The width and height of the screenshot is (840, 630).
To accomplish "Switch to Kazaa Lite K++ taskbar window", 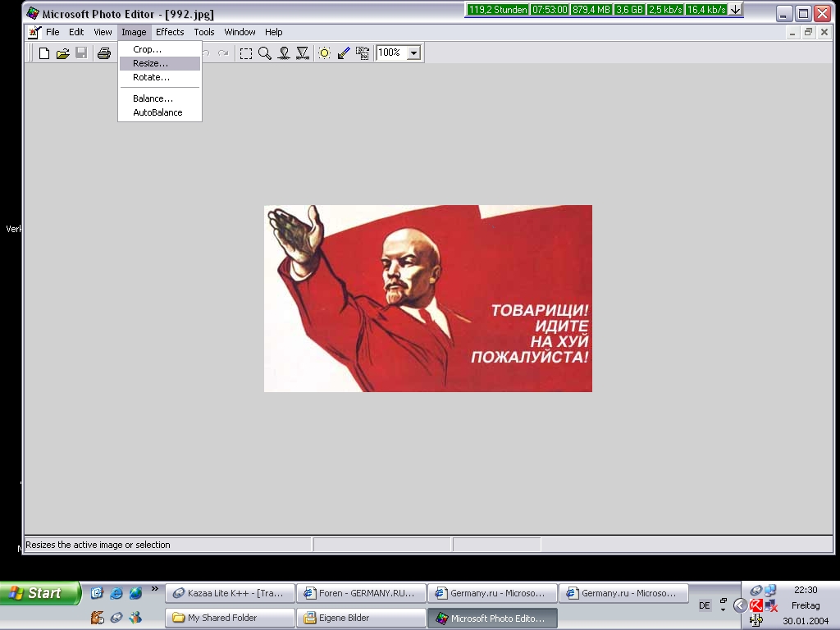I will [x=230, y=593].
